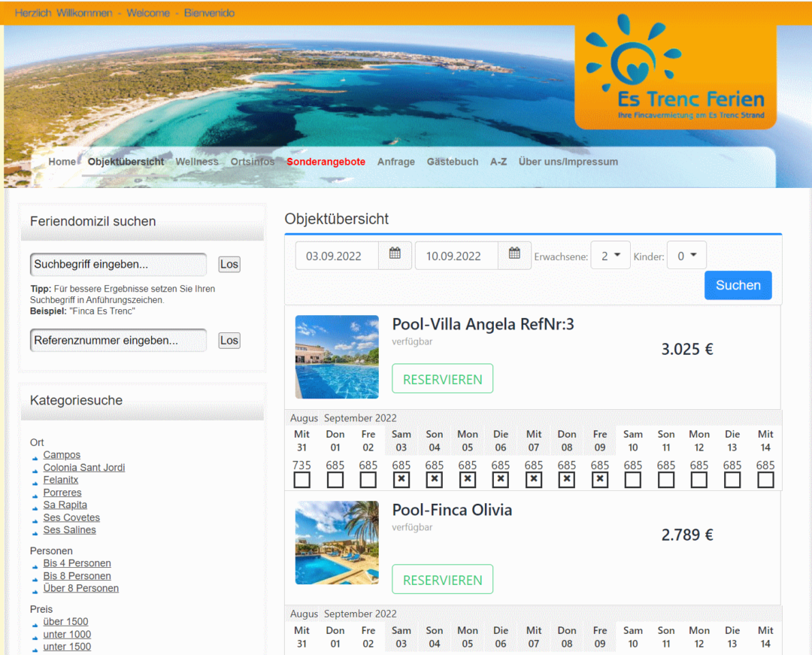Click the arrow bullet beside Campos
Viewport: 812px width, 655px height.
pos(35,456)
